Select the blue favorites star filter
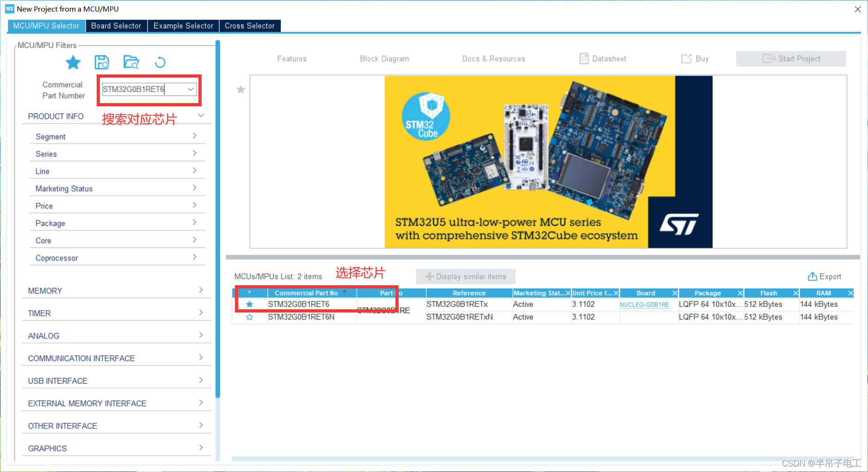 pyautogui.click(x=73, y=62)
